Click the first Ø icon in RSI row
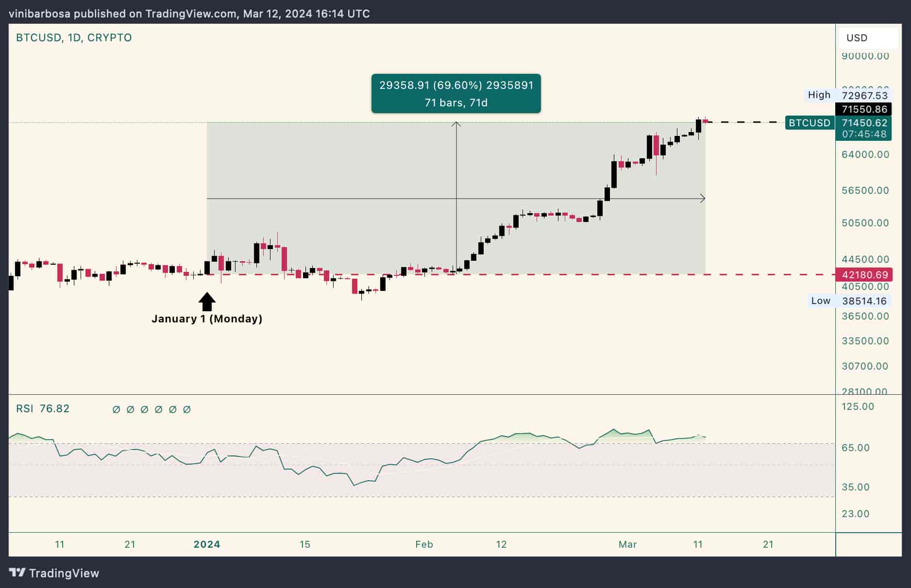911x588 pixels. 116,409
